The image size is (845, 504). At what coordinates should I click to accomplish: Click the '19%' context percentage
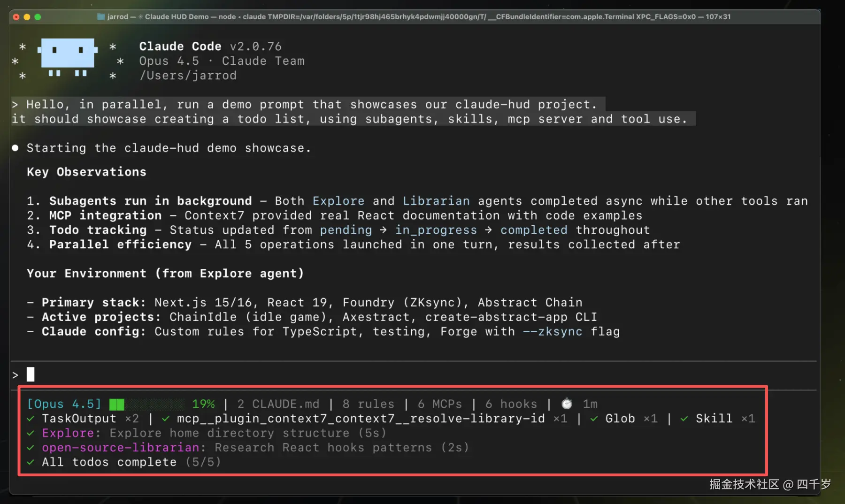coord(203,404)
